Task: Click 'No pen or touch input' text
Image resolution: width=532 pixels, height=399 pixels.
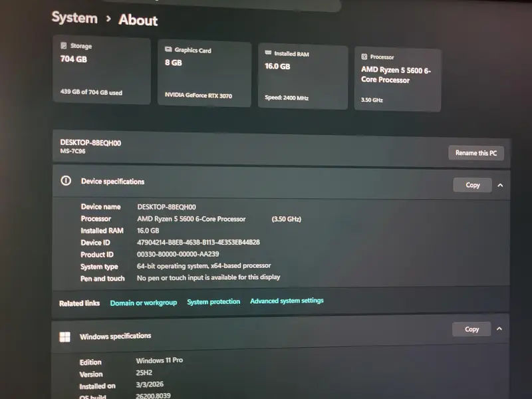Action: [x=208, y=277]
